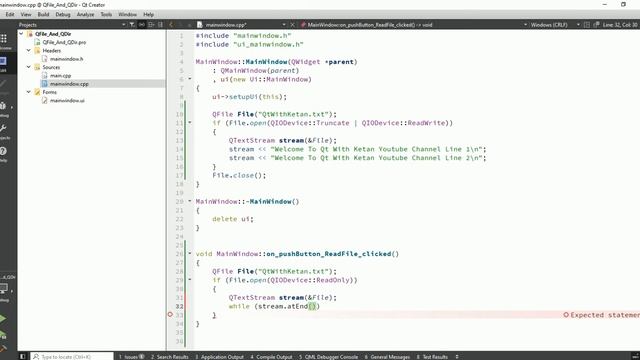Click the File.close() statement on line 17
Viewport: 640px width, 360px height.
(239, 175)
